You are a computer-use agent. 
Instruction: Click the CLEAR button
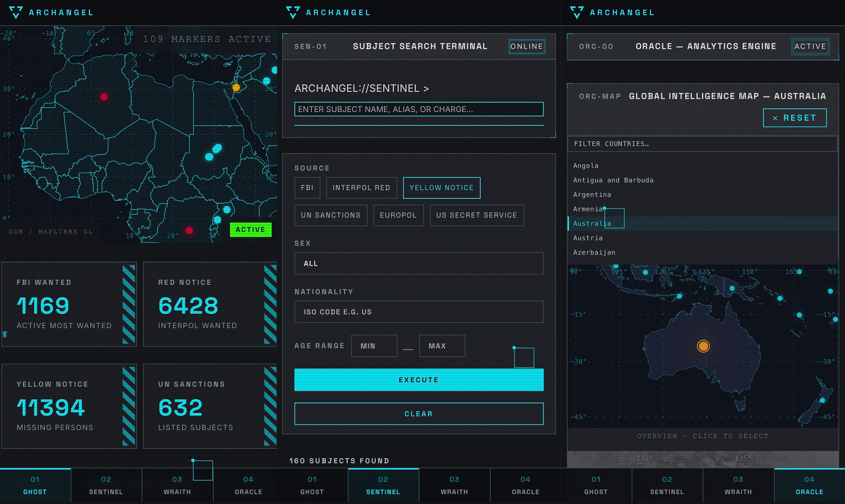click(x=419, y=414)
